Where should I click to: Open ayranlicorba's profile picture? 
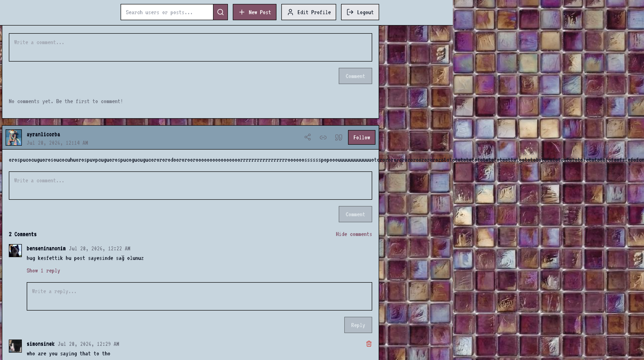(x=14, y=137)
